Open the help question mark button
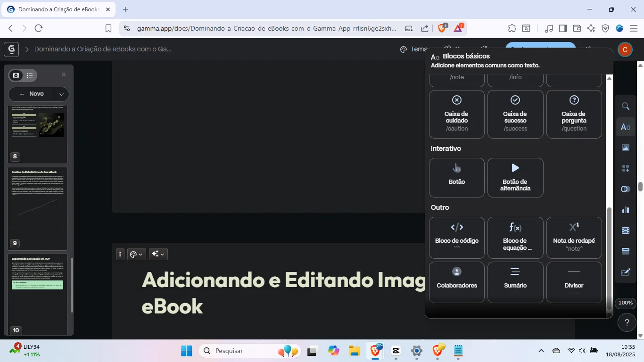This screenshot has height=362, width=644. coord(627,323)
